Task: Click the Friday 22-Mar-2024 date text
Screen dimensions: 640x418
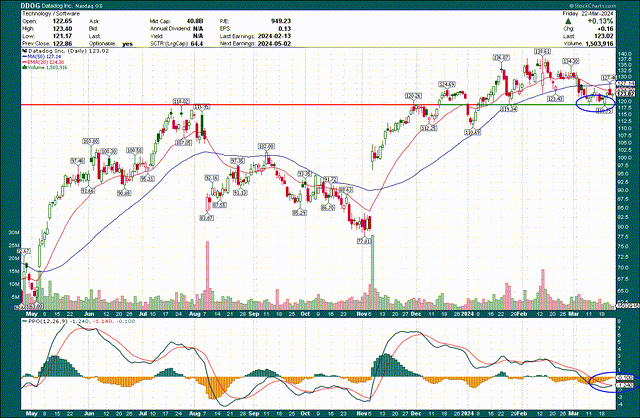Action: 588,13
